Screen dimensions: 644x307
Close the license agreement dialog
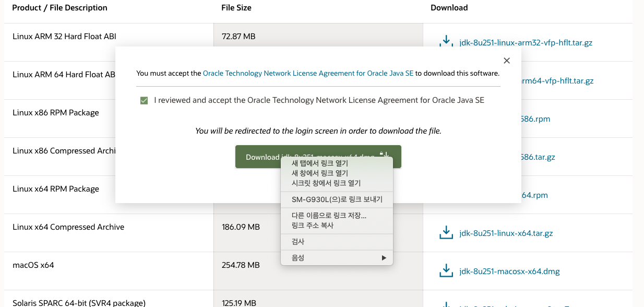click(x=506, y=61)
